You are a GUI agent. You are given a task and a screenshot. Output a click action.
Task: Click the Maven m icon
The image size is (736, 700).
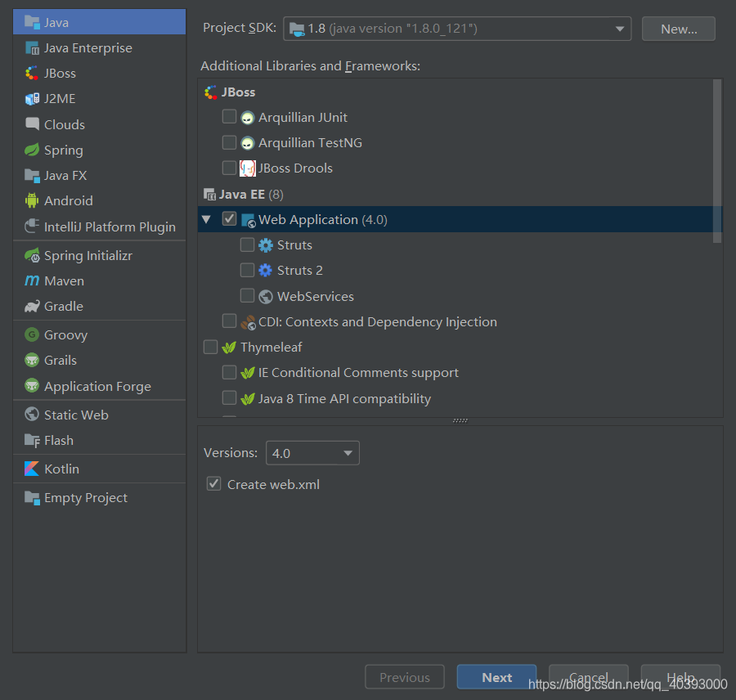32,280
